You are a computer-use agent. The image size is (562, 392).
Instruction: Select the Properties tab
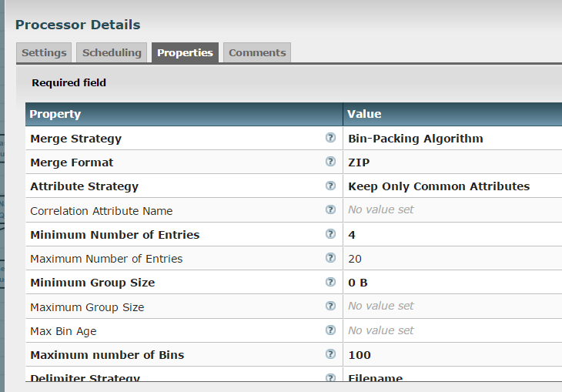(x=185, y=53)
